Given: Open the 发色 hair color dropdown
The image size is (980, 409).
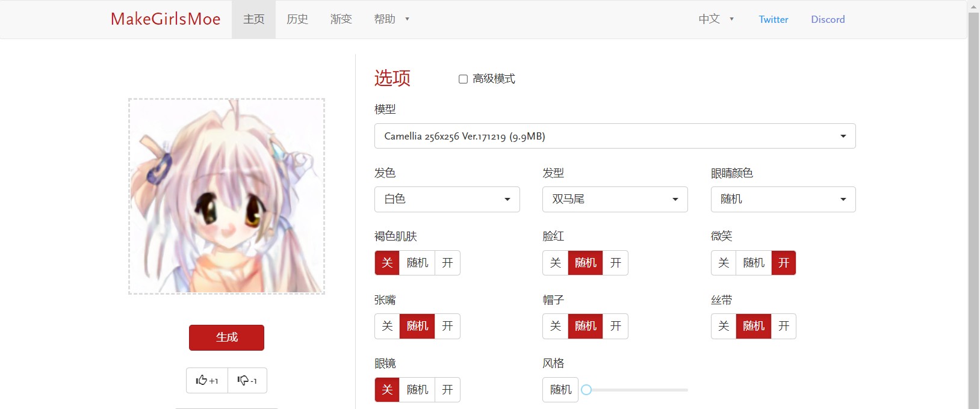Looking at the screenshot, I should [447, 199].
